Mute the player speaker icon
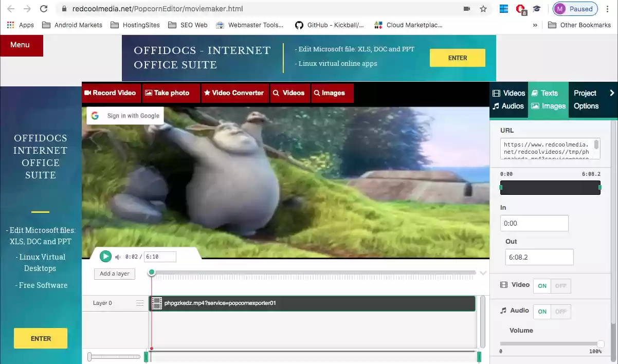The image size is (618, 364). point(118,257)
